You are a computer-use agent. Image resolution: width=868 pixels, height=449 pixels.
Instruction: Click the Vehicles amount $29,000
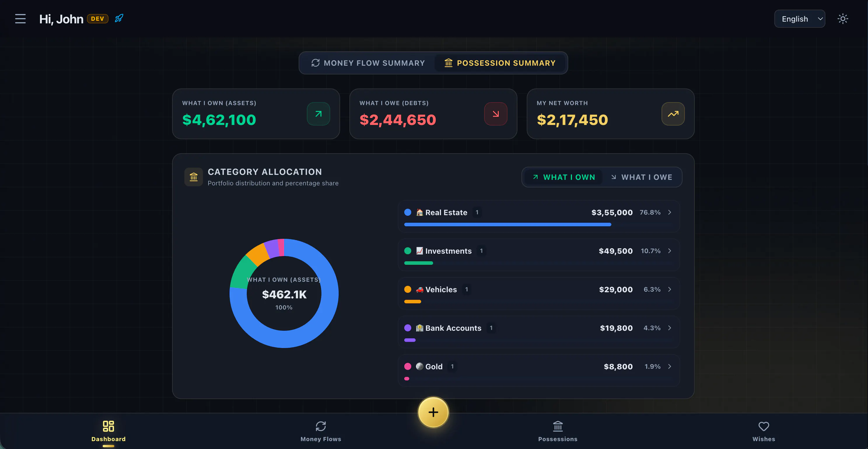pyautogui.click(x=616, y=289)
